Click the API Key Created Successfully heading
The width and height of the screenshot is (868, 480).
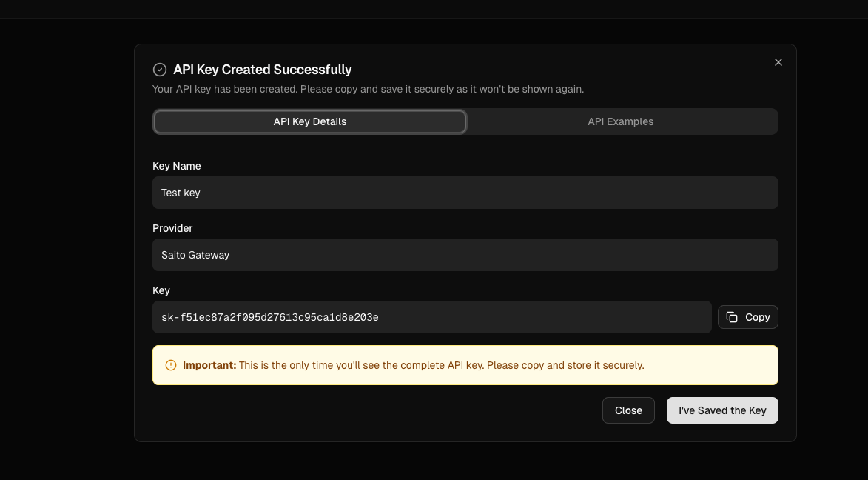pyautogui.click(x=263, y=70)
